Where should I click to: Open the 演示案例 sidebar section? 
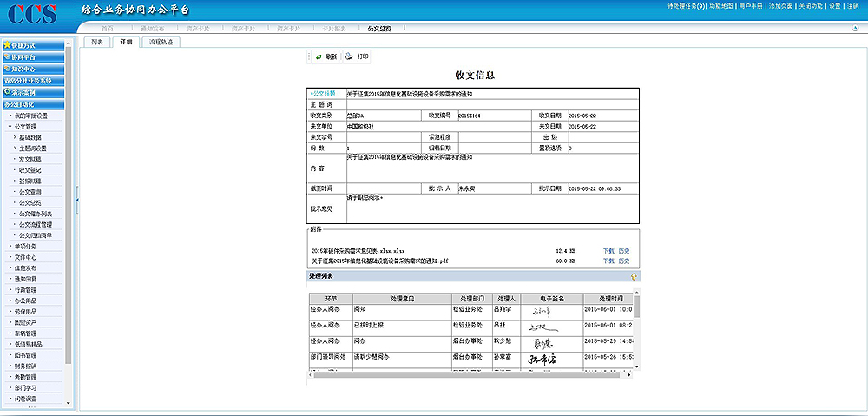point(33,93)
